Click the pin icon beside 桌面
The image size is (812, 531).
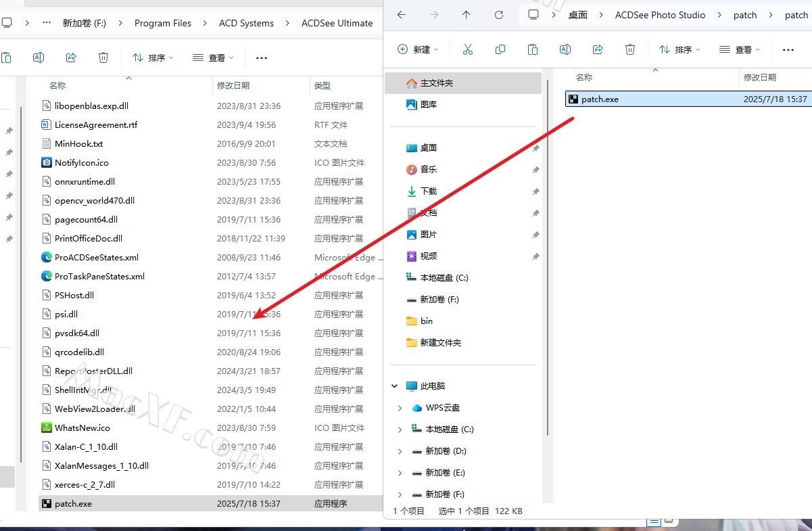point(535,148)
